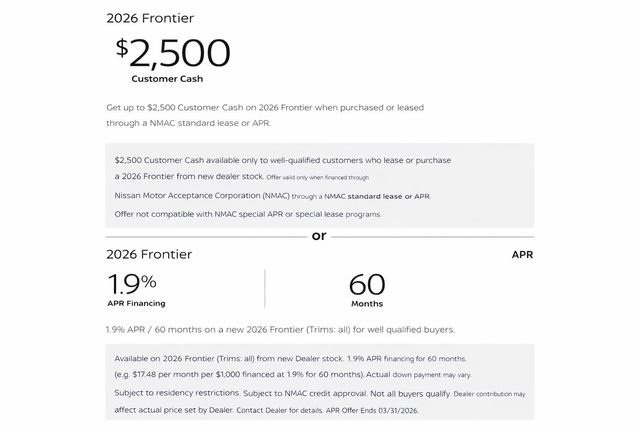640x427 pixels.
Task: Click the large $2,500 amount
Action: [172, 53]
